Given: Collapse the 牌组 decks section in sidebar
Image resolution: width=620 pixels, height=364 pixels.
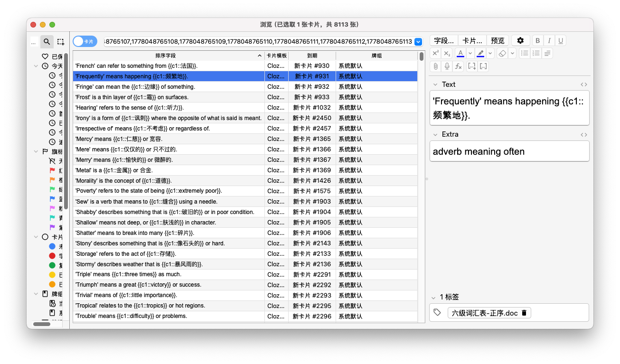Looking at the screenshot, I should pyautogui.click(x=36, y=294).
